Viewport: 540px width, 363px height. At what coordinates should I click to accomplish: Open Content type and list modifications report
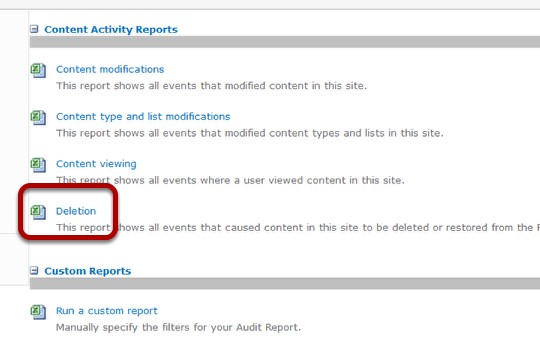(143, 116)
